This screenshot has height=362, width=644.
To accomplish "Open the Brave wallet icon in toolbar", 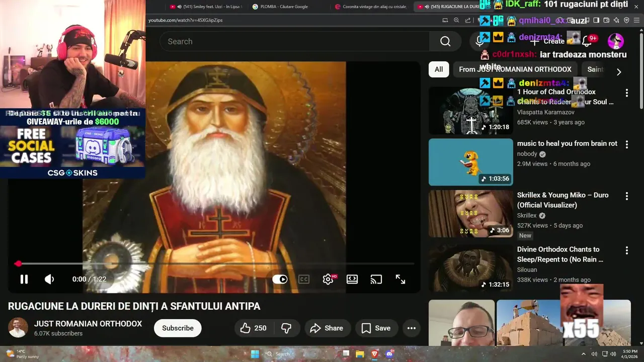I will point(606,20).
